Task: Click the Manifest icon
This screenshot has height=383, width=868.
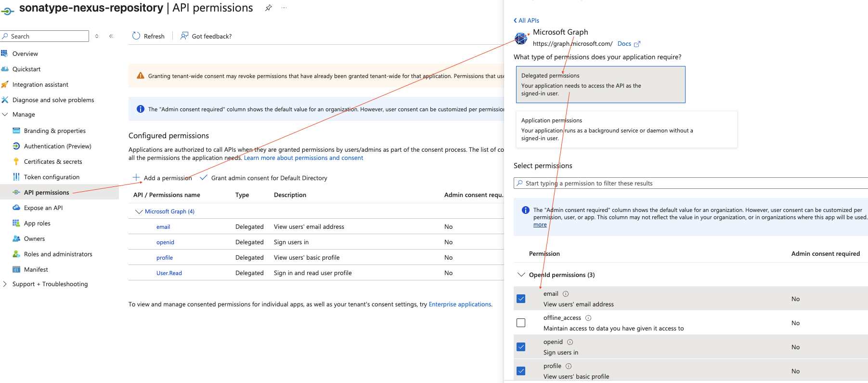Action: pos(16,269)
